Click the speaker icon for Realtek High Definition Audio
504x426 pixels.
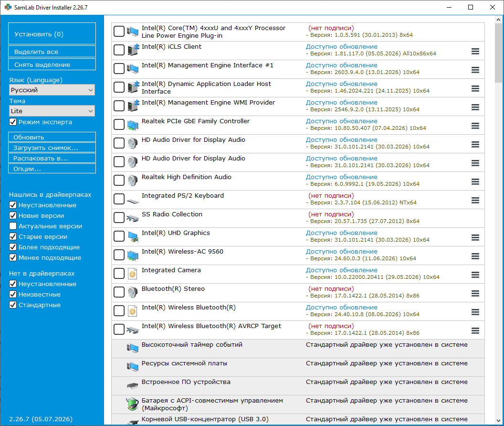point(133,181)
